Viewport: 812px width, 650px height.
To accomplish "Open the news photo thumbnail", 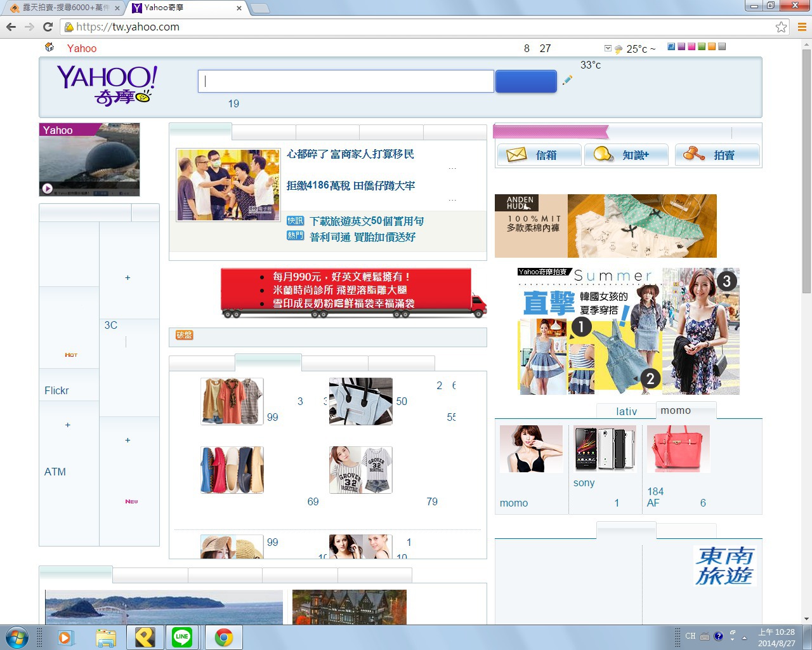I will pyautogui.click(x=228, y=185).
